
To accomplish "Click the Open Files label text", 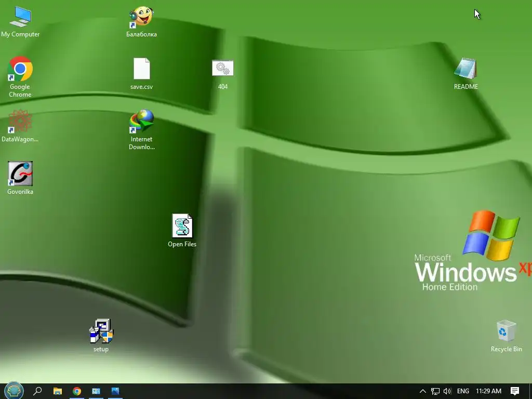I will [x=182, y=244].
